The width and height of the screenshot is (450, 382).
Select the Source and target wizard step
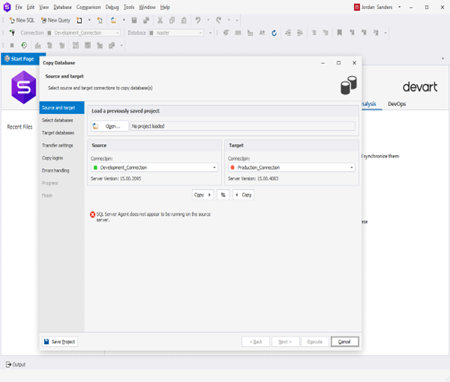click(x=62, y=108)
